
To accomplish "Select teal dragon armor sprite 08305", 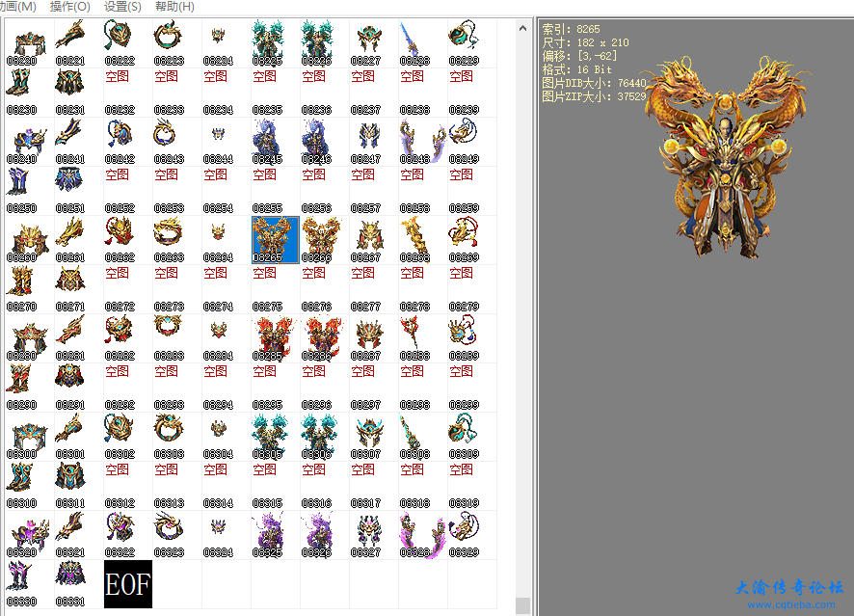I will coord(275,437).
